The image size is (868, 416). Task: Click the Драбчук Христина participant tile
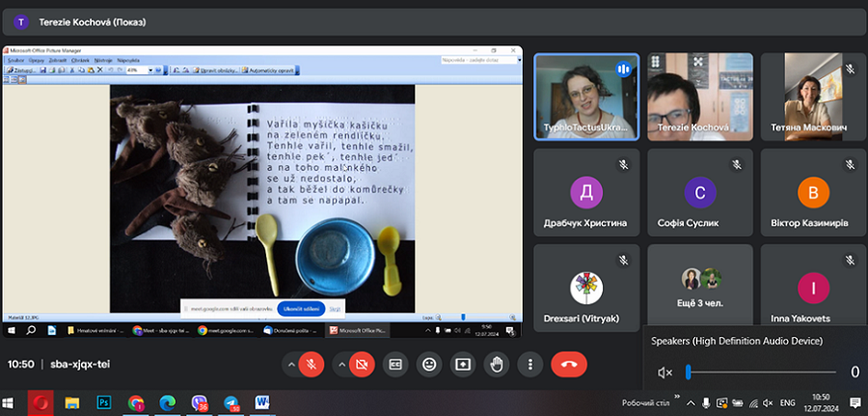(x=586, y=192)
